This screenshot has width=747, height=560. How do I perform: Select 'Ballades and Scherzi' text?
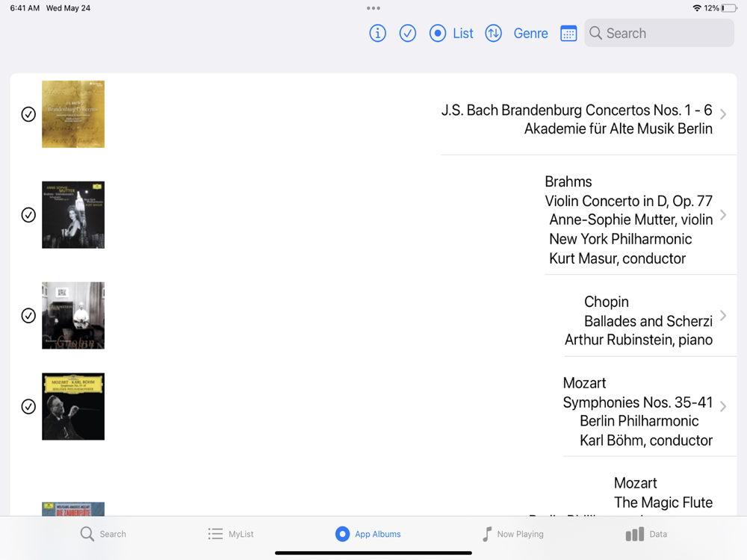pyautogui.click(x=648, y=321)
